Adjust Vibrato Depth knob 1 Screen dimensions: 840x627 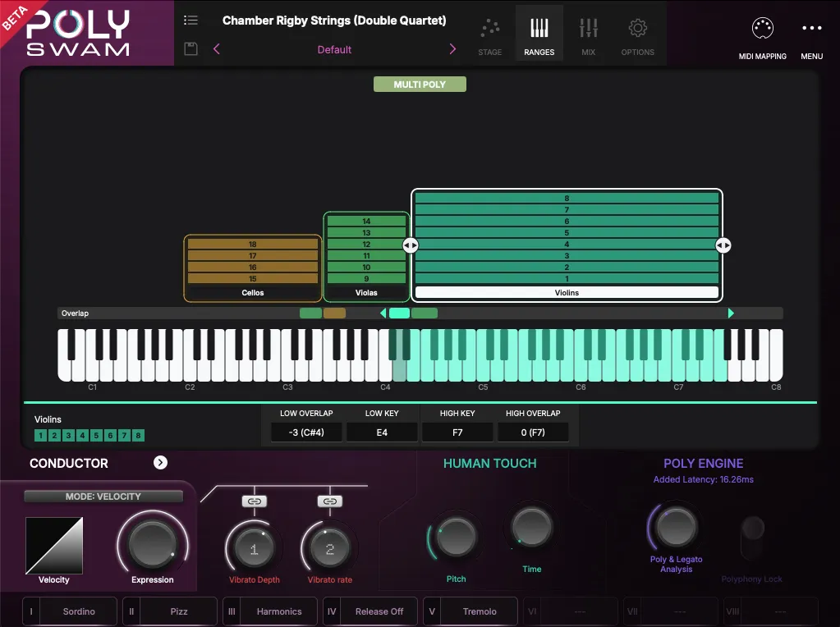click(255, 548)
